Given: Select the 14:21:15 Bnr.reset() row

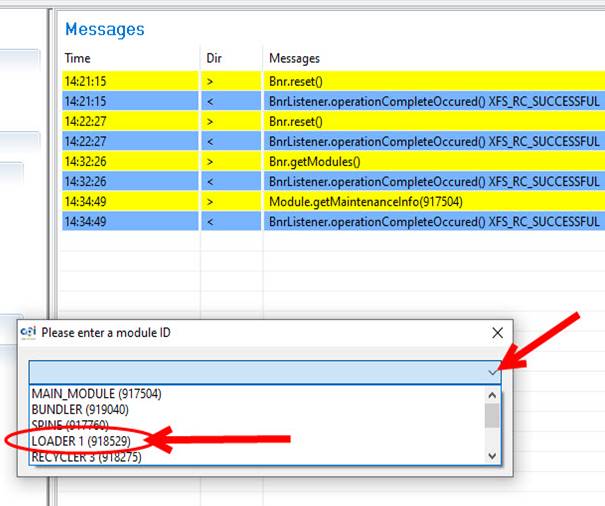Looking at the screenshot, I should click(330, 81).
